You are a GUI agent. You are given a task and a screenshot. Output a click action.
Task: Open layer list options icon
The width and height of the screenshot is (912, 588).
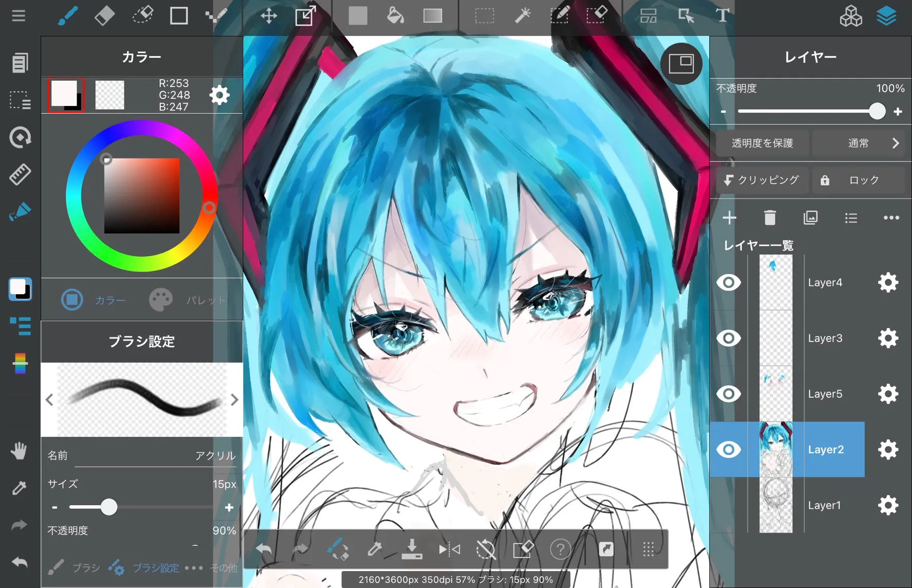851,218
